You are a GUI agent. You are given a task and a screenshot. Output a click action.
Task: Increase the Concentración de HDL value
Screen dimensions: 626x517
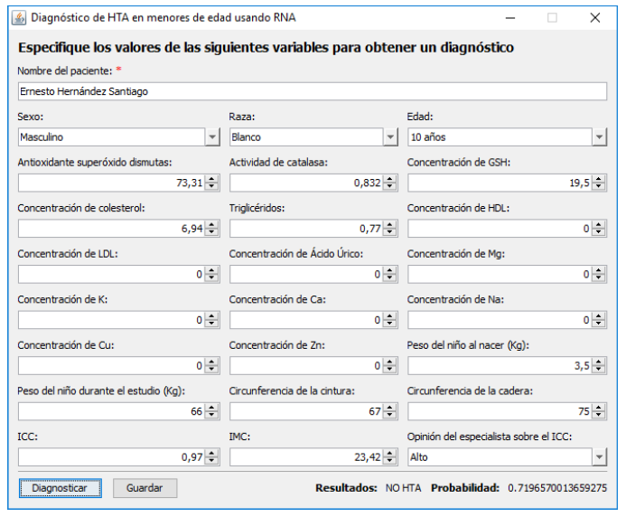point(598,225)
